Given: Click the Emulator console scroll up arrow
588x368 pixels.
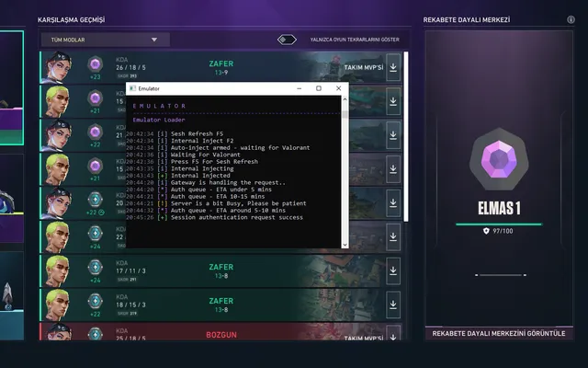Looking at the screenshot, I should click(345, 99).
